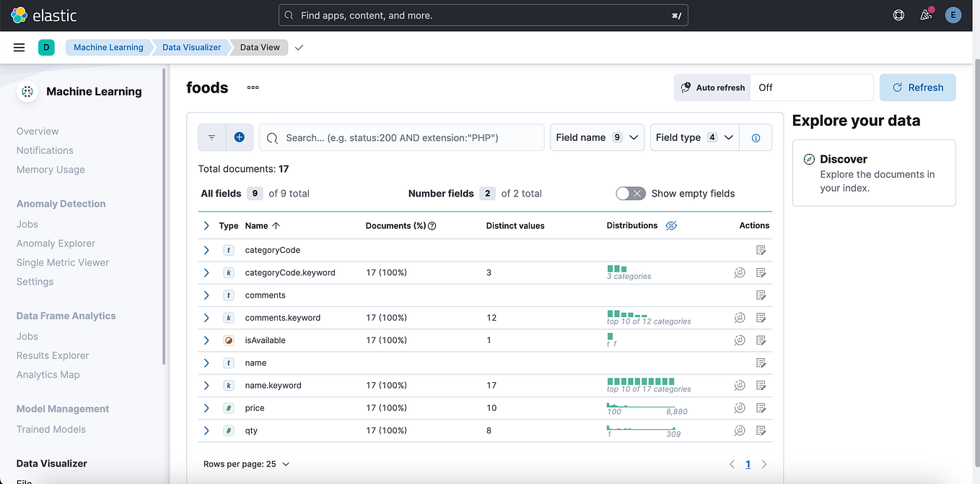The image size is (980, 484).
Task: Edit the qty field with the actions icon
Action: pos(761,430)
